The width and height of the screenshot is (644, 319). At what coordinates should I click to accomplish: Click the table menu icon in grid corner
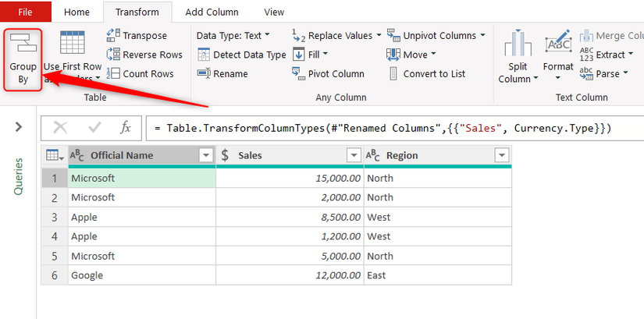(x=55, y=155)
